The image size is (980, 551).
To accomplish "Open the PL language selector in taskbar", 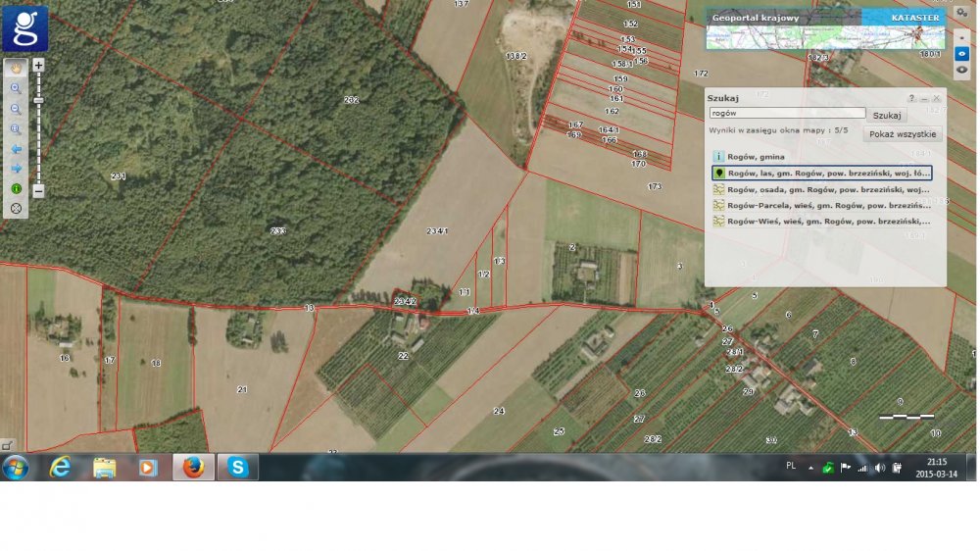I will (791, 467).
